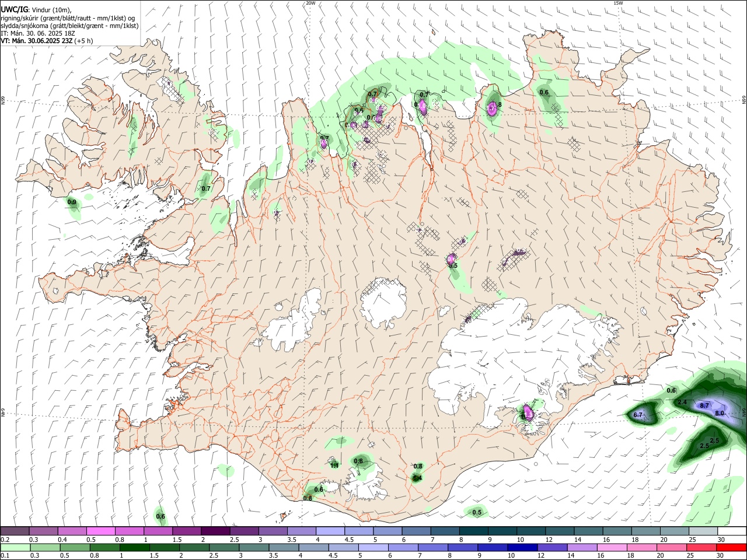This screenshot has width=747, height=560.
Task: Pick the upper legend swatch between 14 and 16
Action: coord(587,531)
